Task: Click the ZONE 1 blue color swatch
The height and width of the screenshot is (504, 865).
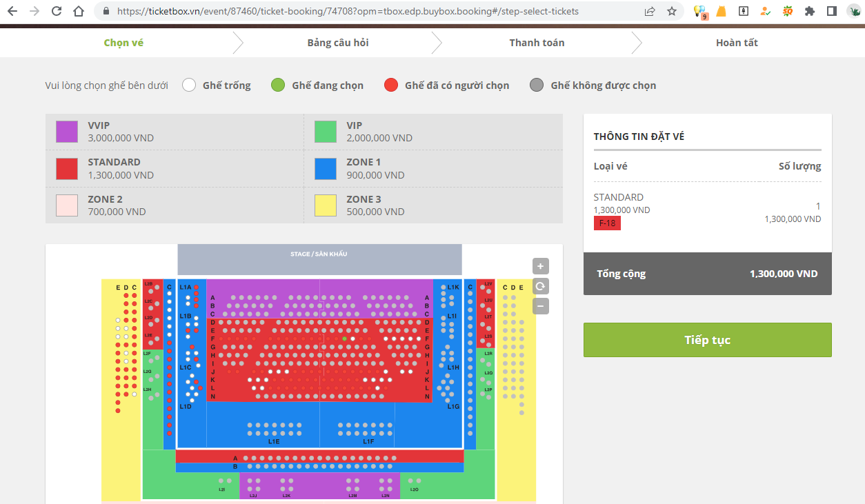Action: (326, 169)
